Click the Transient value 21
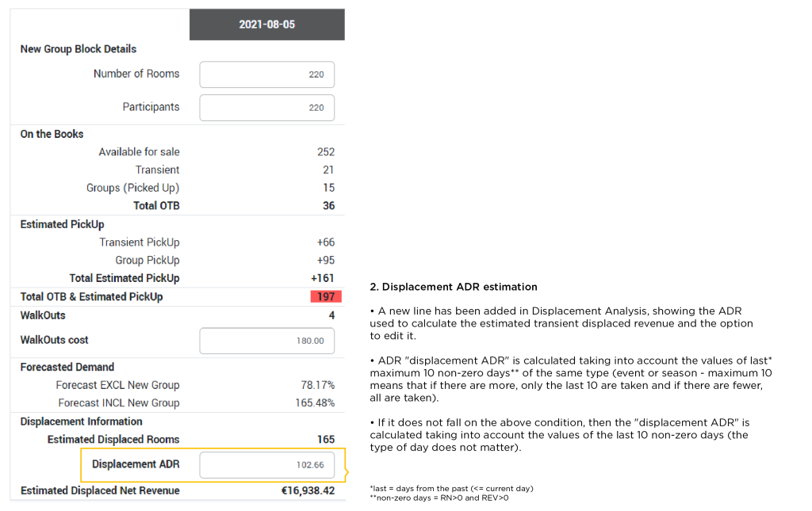This screenshot has width=812, height=511. tap(328, 170)
